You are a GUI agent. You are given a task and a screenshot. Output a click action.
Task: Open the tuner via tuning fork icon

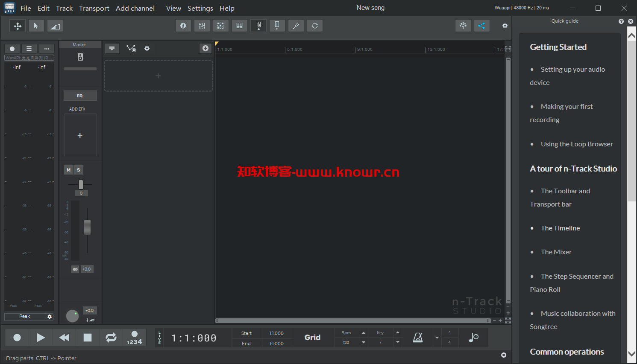pos(296,26)
